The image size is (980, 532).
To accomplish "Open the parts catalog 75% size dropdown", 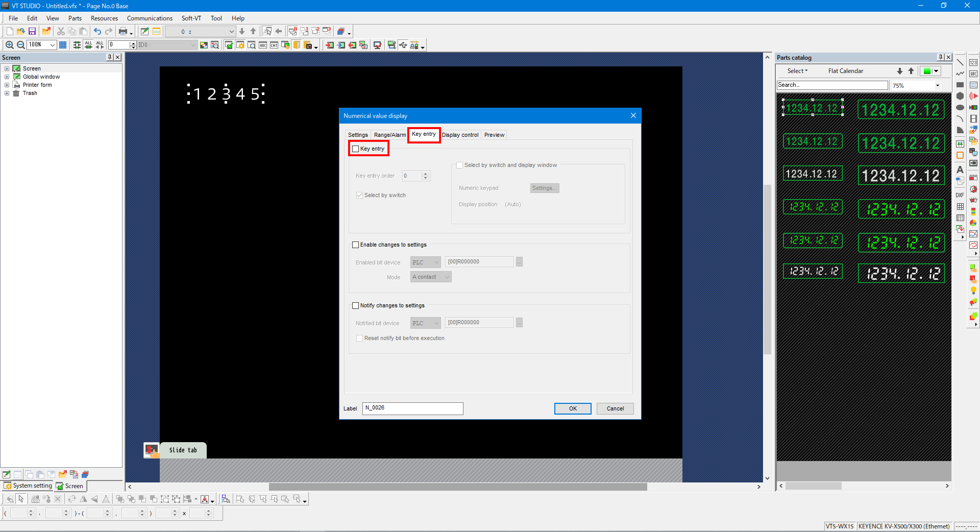I will tap(937, 86).
